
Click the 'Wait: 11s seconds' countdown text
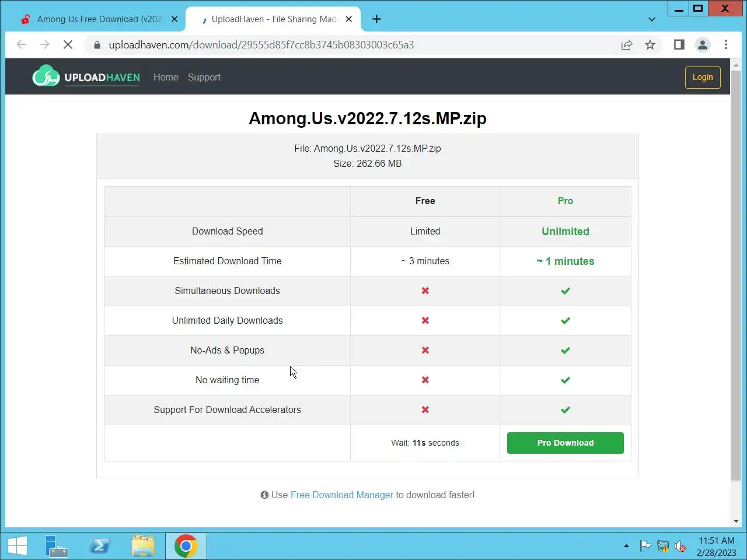coord(425,443)
